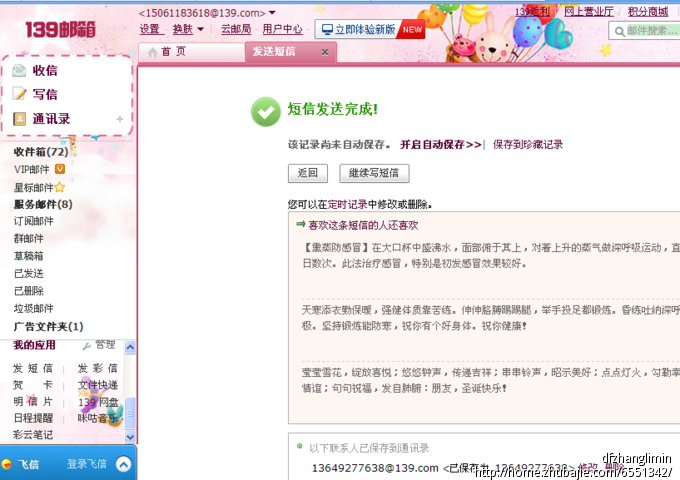Viewport: 680px width, 480px height.
Task: Open the account email dropdown arrow
Action: click(x=272, y=13)
